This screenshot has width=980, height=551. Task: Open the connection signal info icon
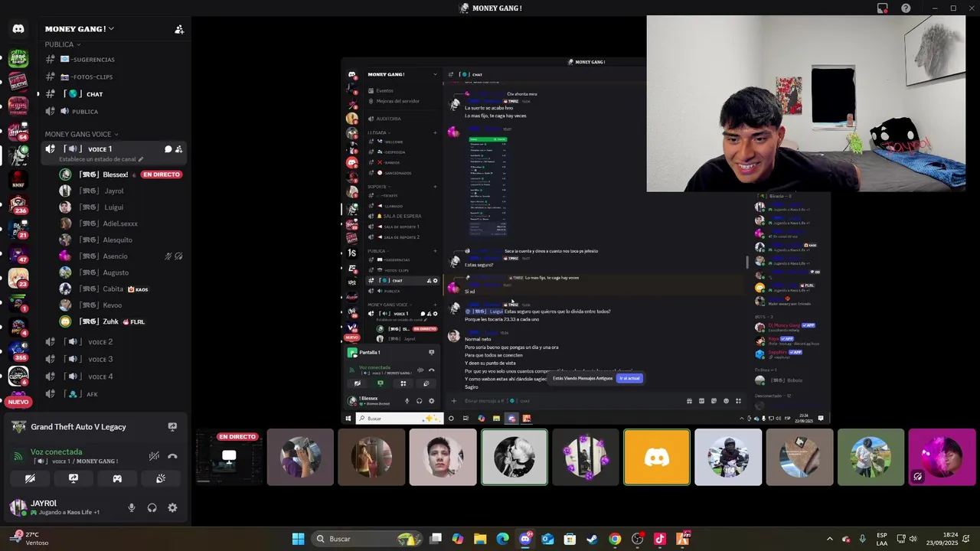pyautogui.click(x=18, y=456)
